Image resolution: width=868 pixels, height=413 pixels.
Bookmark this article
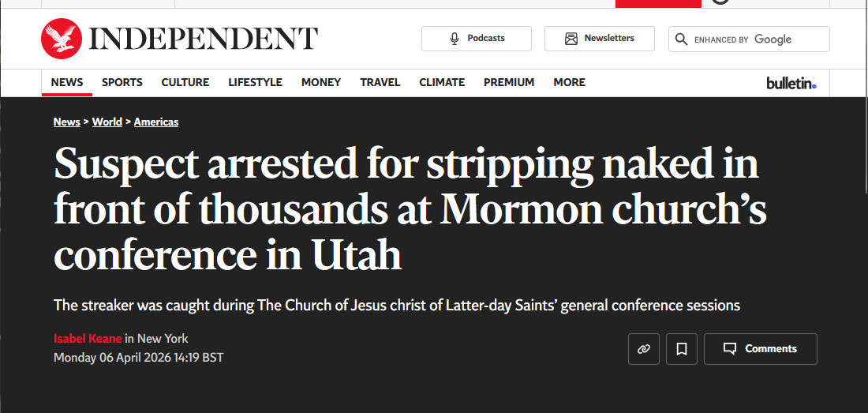682,349
